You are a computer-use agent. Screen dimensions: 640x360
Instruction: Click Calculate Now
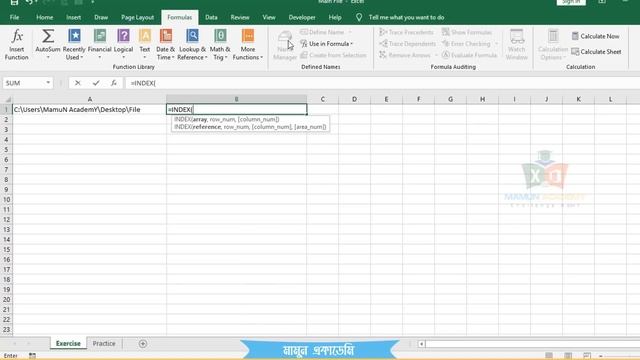[596, 36]
